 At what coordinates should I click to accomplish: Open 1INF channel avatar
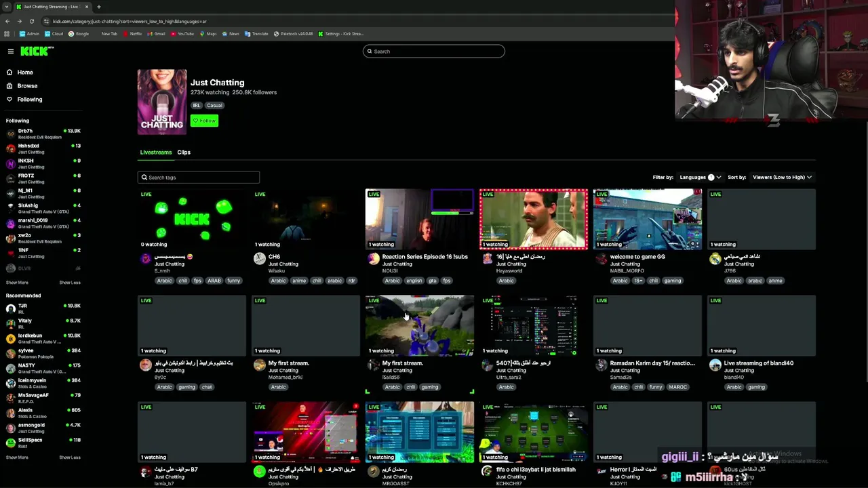point(10,253)
